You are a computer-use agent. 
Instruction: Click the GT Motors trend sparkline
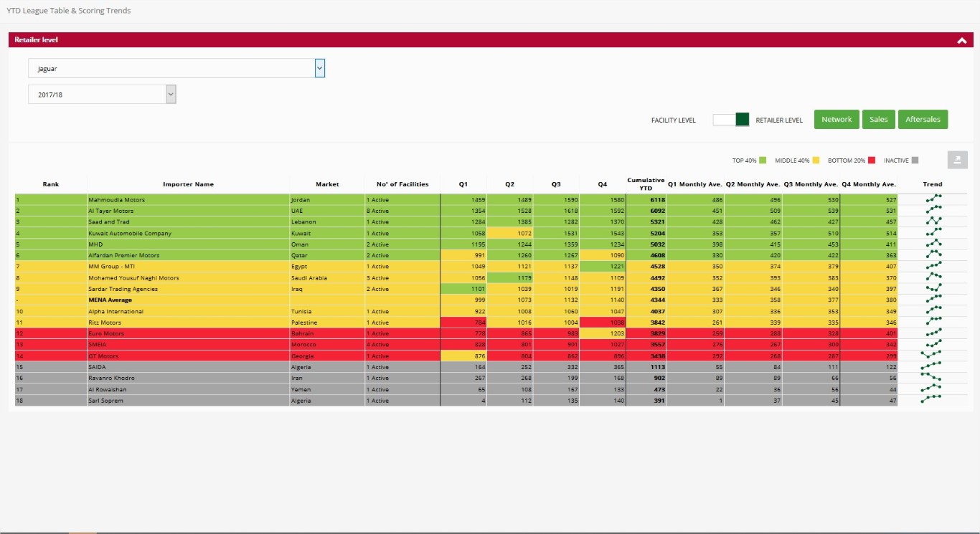(933, 356)
